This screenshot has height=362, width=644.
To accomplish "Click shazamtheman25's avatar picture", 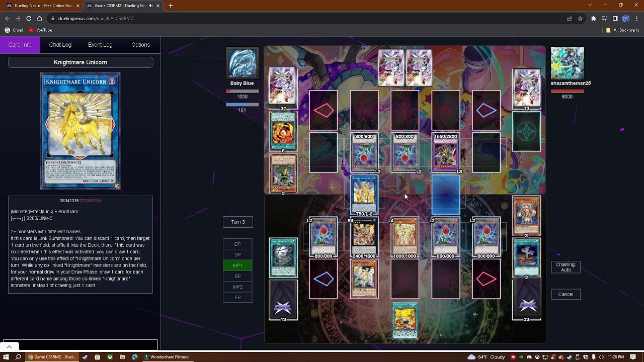I will click(567, 63).
